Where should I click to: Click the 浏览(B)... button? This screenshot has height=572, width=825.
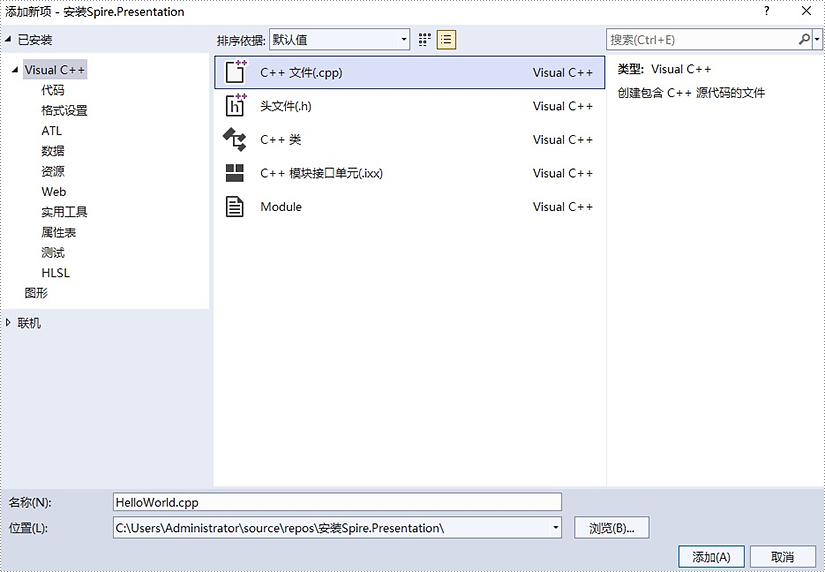click(x=611, y=528)
